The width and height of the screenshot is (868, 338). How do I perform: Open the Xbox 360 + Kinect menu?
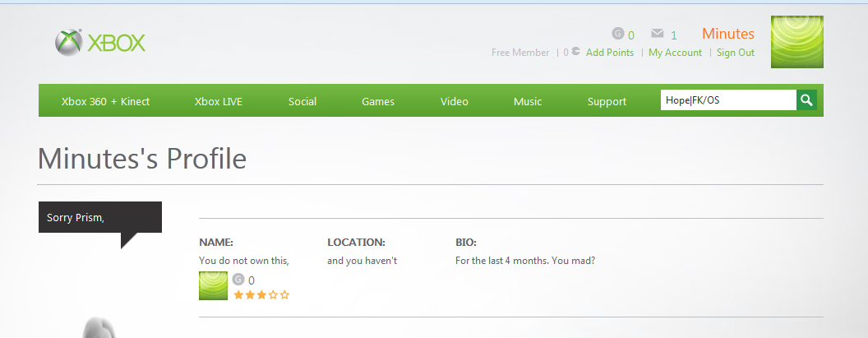coord(105,101)
